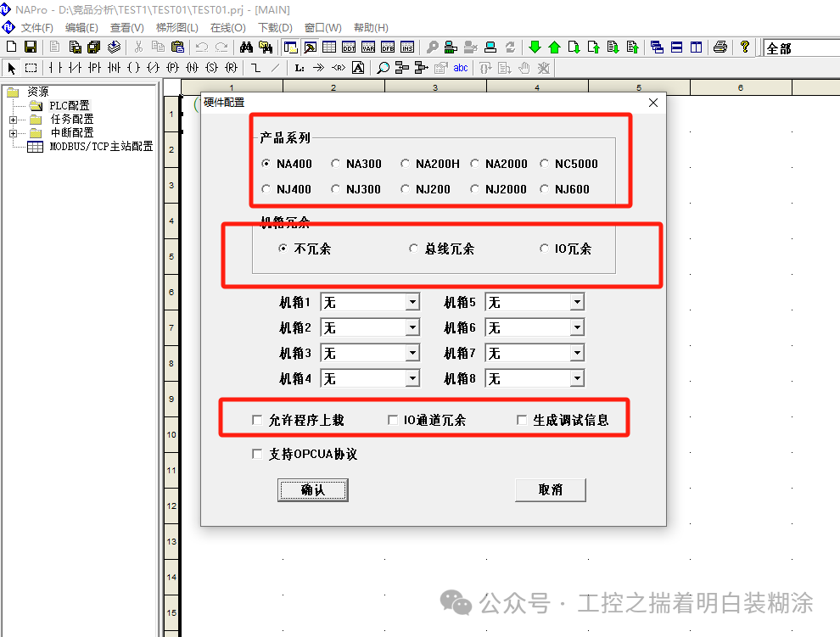Open the 编辑(E) menu

click(81, 28)
